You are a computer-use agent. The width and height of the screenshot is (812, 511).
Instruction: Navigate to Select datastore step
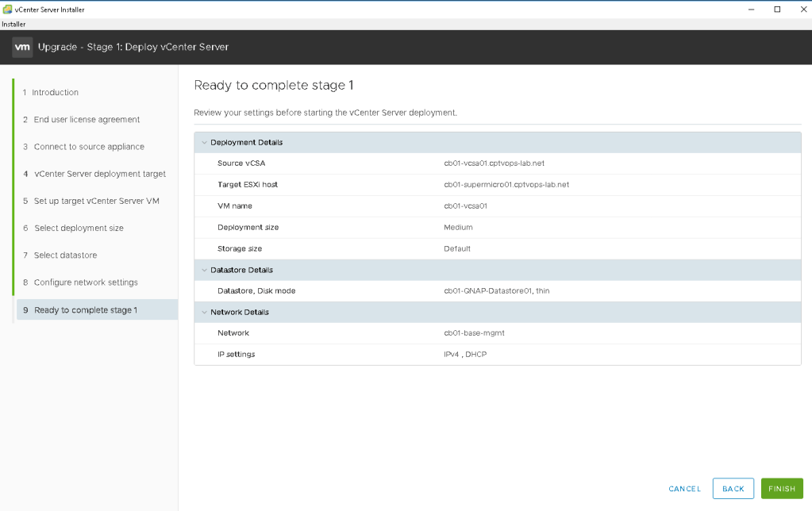click(x=66, y=255)
